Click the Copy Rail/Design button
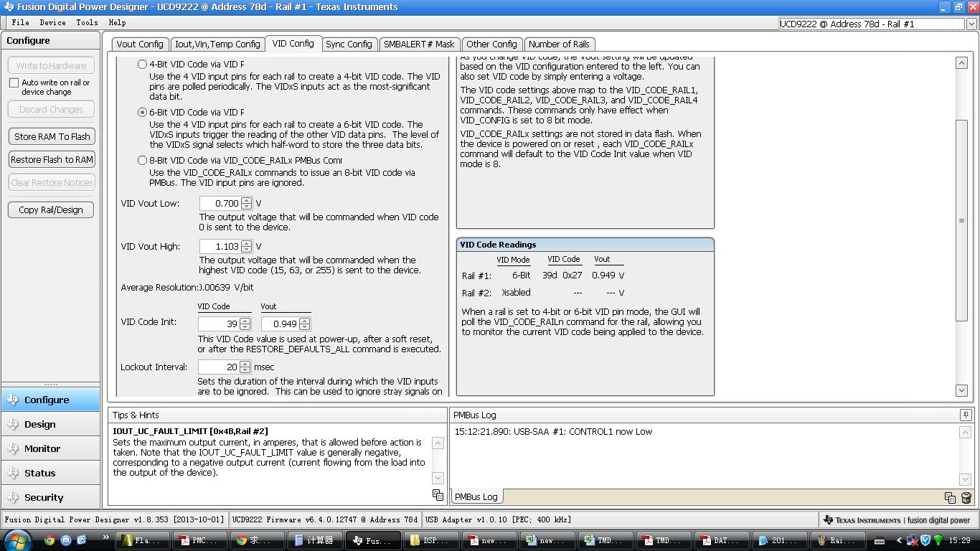The width and height of the screenshot is (980, 551). (51, 209)
